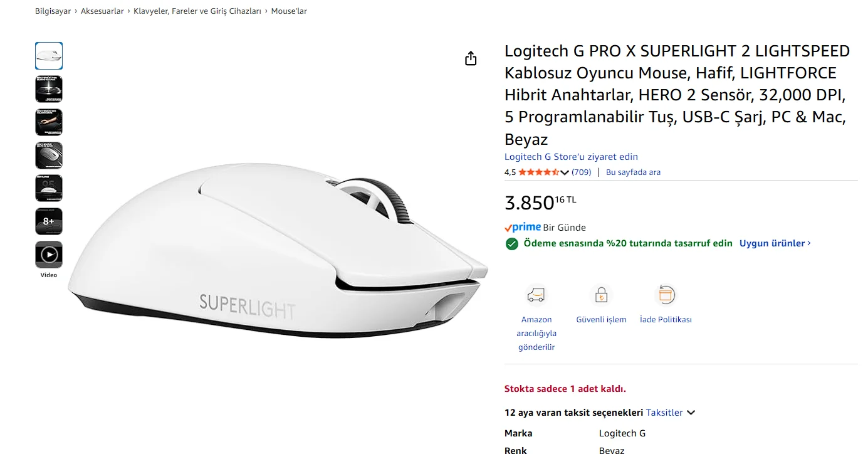
Task: Open the 709 reviews link
Action: pos(581,172)
